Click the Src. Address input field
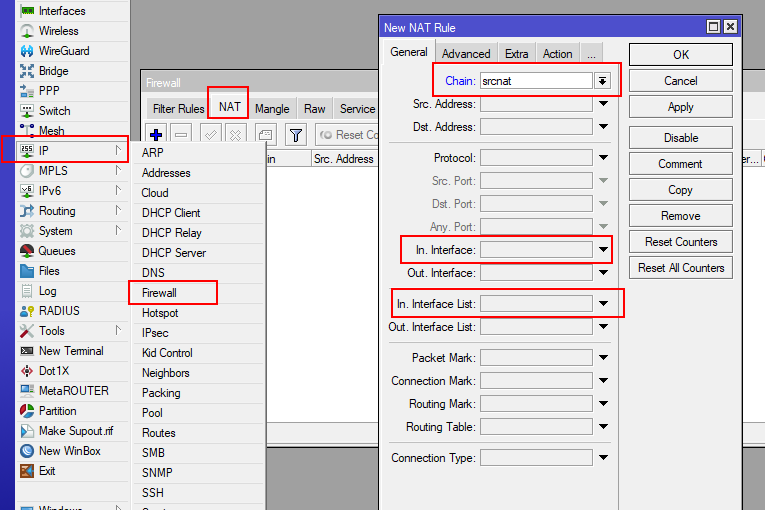This screenshot has width=765, height=510. coord(536,104)
